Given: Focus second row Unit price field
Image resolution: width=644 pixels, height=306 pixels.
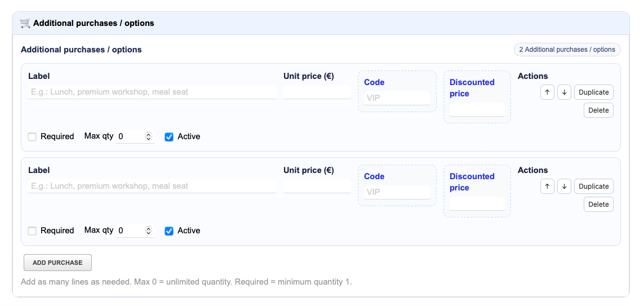Looking at the screenshot, I should pyautogui.click(x=317, y=186).
